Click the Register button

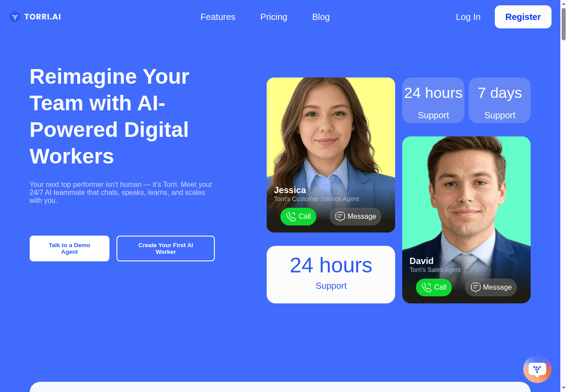[x=523, y=17]
